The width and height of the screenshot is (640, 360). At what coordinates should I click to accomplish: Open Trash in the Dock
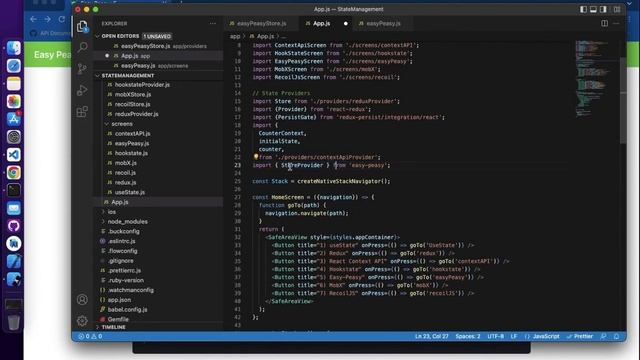(x=13, y=322)
